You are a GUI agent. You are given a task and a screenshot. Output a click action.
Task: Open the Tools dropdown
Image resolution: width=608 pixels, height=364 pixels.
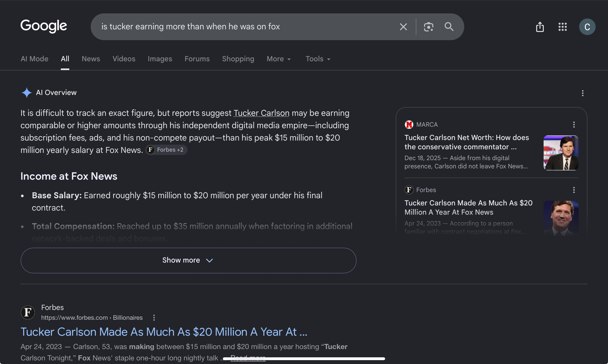click(x=318, y=59)
